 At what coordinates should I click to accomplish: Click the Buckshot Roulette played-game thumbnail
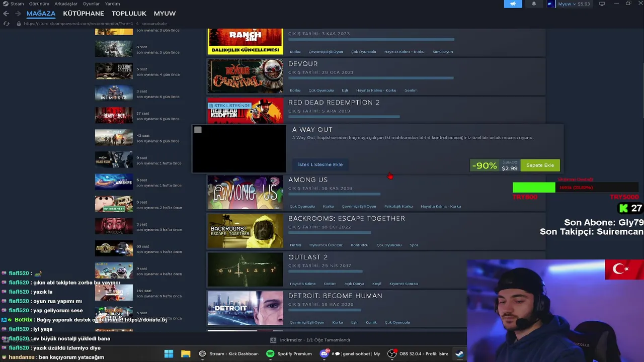[114, 71]
